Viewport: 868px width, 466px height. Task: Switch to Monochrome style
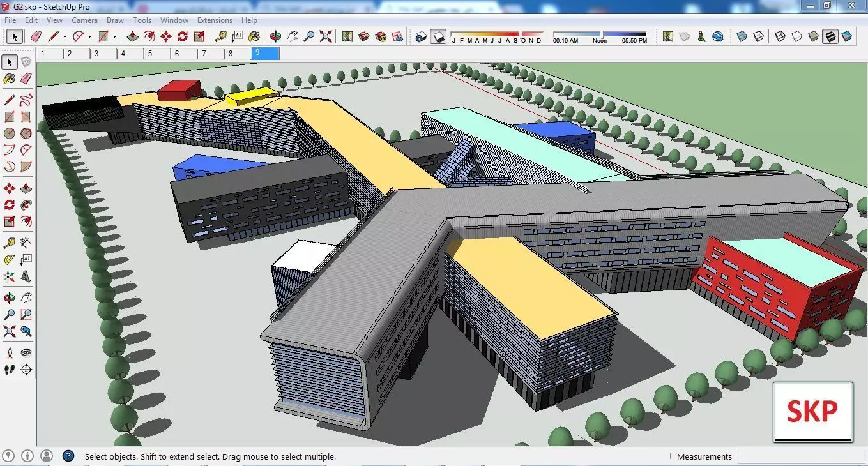tap(847, 36)
